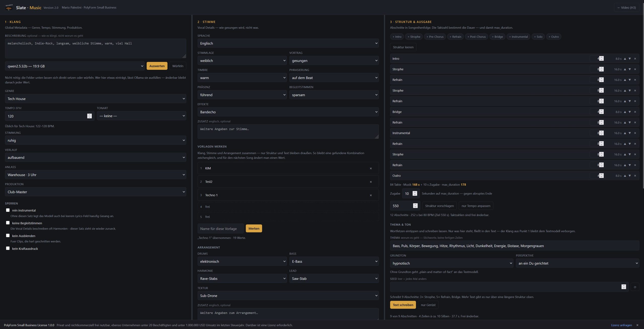
Task: Move the Instrumental section up
Action: [625, 133]
